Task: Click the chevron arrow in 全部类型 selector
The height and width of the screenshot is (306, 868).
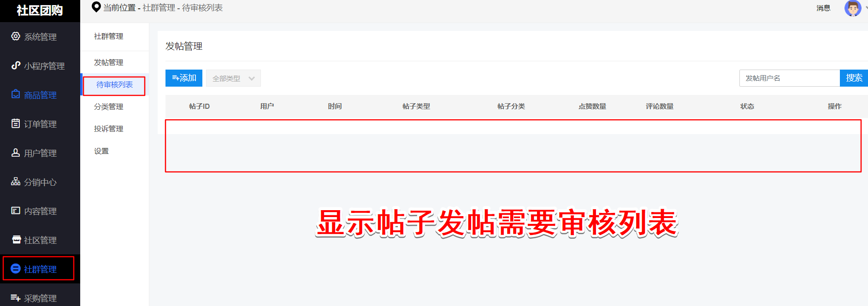Action: 252,78
